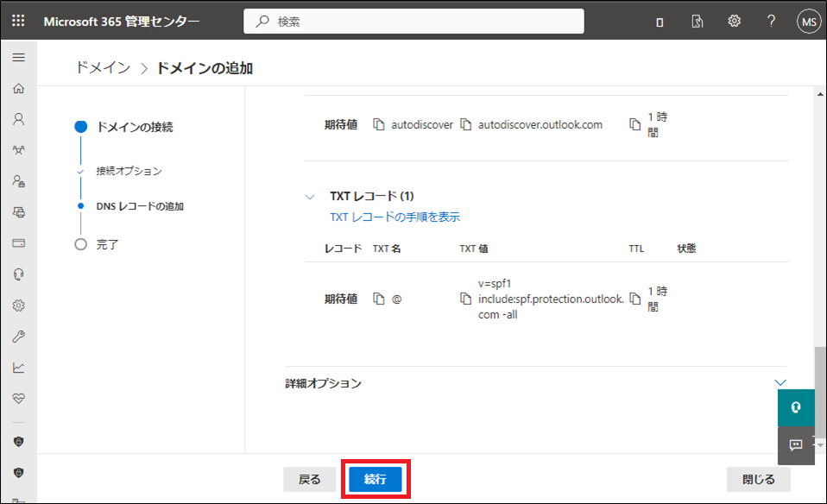This screenshot has width=827, height=504.
Task: Click scrollbar up arrow
Action: (x=820, y=94)
